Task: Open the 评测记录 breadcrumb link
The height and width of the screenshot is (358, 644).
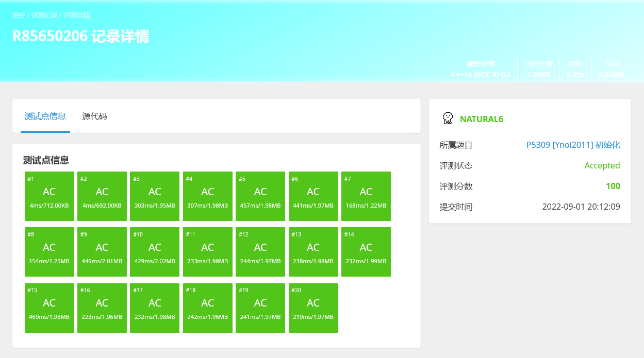Action: tap(45, 15)
